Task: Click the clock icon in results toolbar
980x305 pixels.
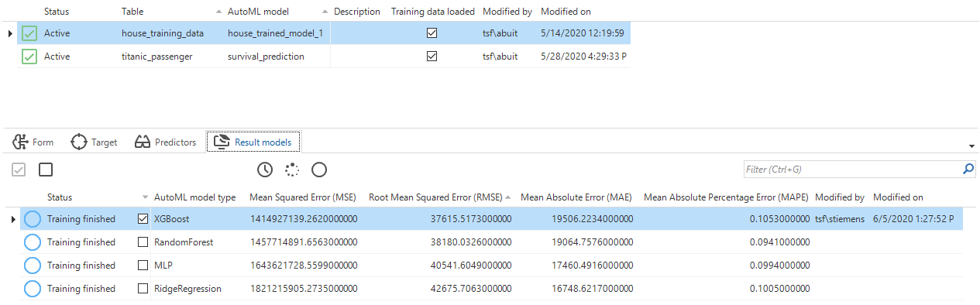Action: pyautogui.click(x=265, y=169)
